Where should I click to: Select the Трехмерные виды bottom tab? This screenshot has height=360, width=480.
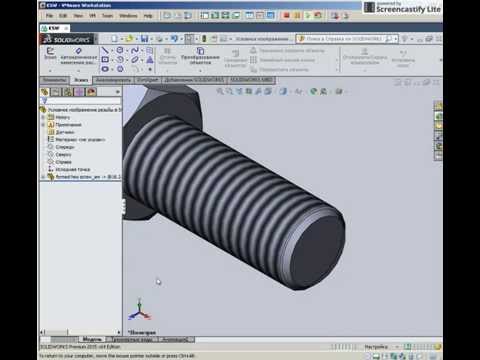(x=132, y=339)
